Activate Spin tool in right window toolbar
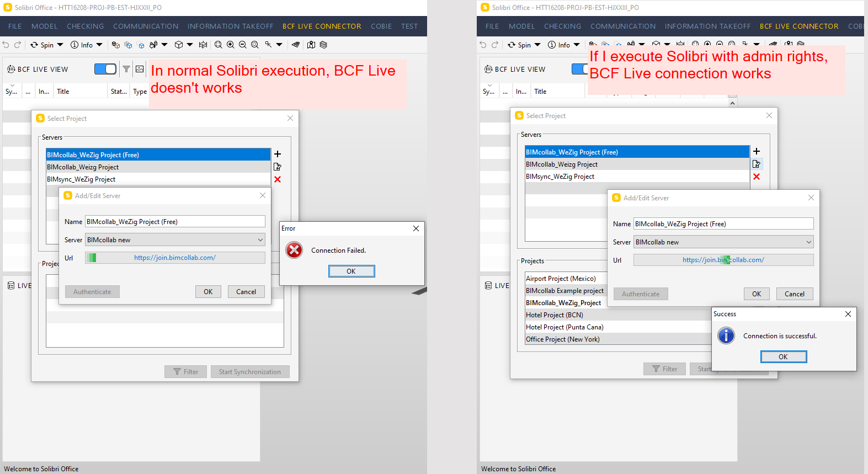Image resolution: width=868 pixels, height=474 pixels. (519, 45)
